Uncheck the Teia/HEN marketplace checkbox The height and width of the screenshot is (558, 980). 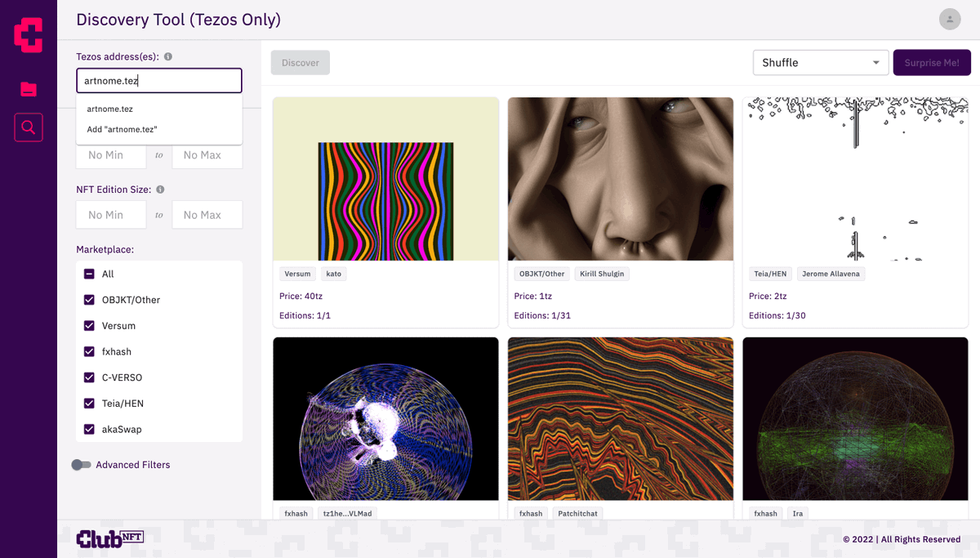coord(90,404)
